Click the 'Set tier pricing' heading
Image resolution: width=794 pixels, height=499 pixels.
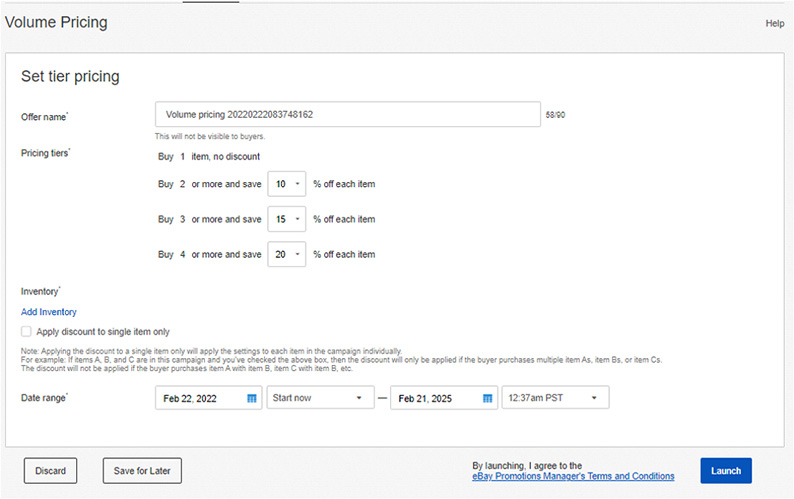70,76
